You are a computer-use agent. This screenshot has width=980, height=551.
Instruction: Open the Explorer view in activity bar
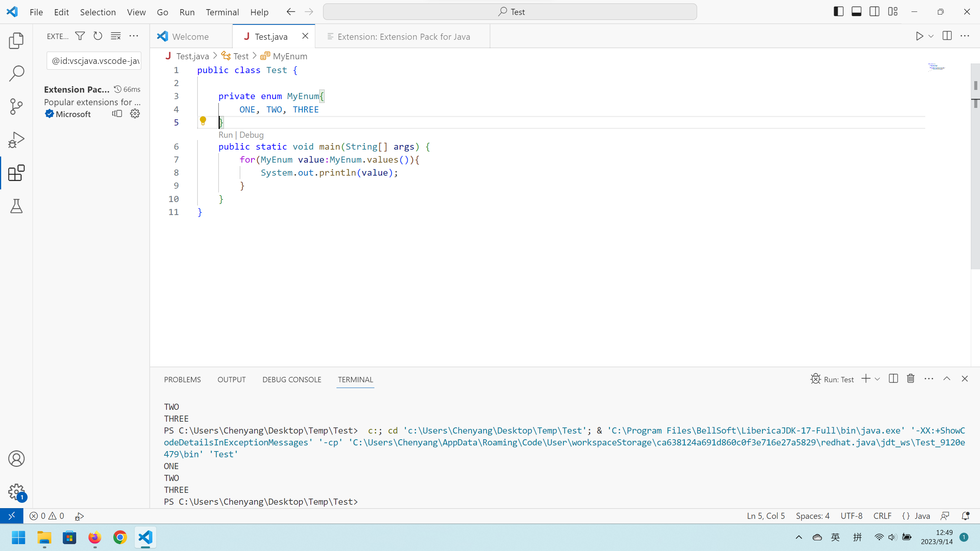pyautogui.click(x=16, y=41)
